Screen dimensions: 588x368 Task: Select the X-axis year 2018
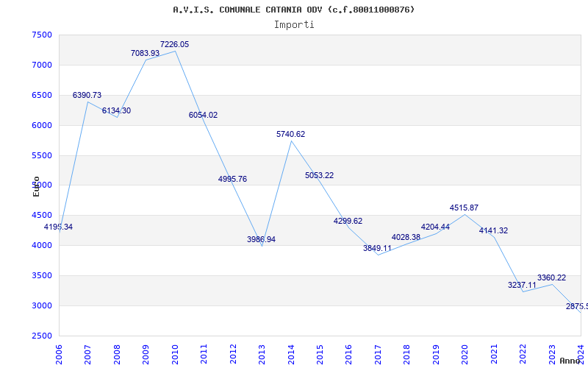407,354
